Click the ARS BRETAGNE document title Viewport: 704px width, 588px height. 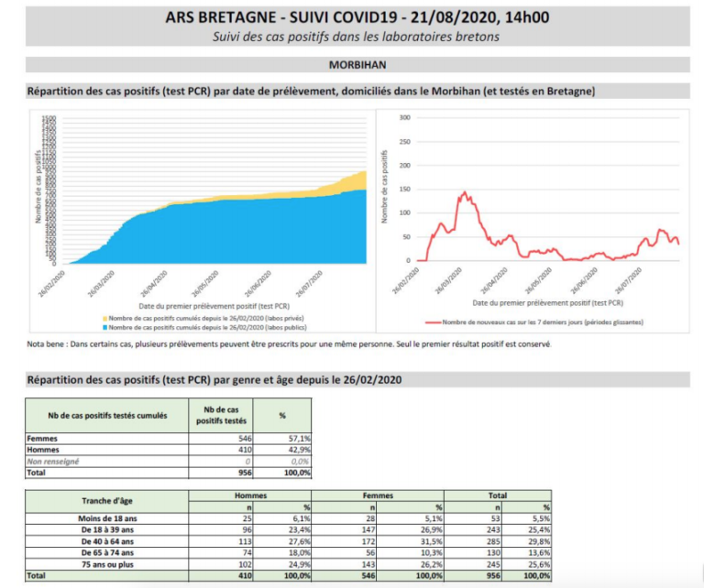coord(358,17)
